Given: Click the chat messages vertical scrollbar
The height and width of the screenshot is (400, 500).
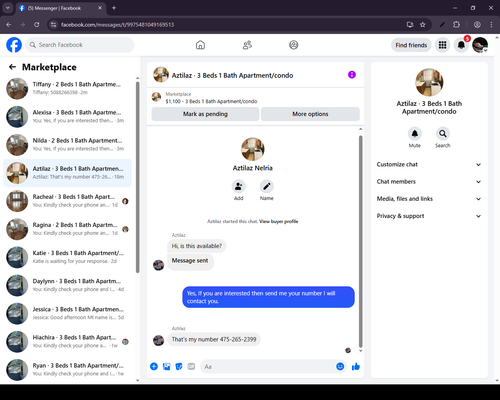Looking at the screenshot, I should coord(360,242).
